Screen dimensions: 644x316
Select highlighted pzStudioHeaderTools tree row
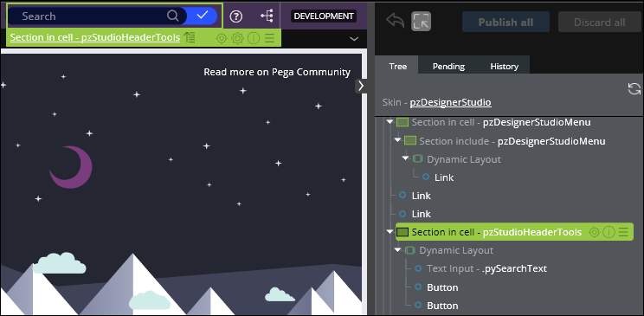(514, 232)
